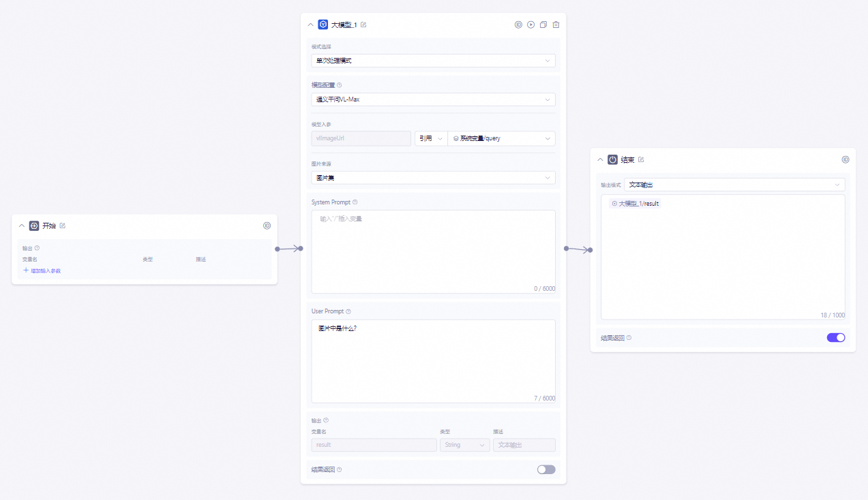Click the 大模型_1 input connector dot
868x500 pixels.
300,249
